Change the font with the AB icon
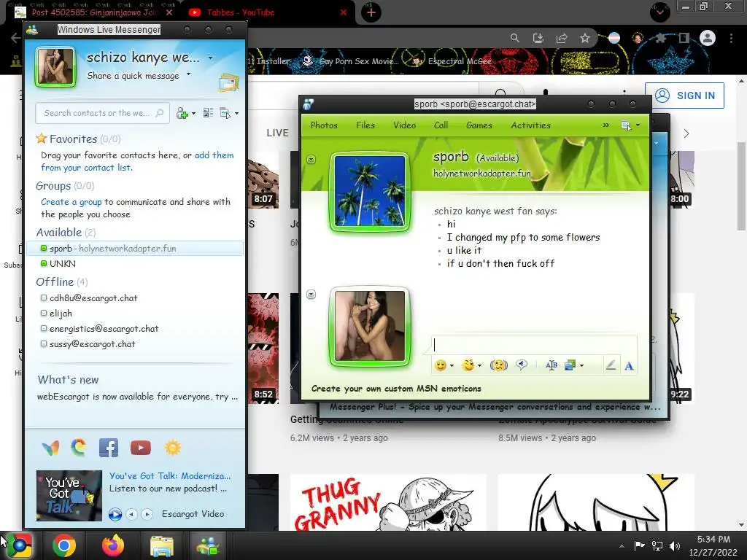Viewport: 747px width, 560px height. coord(551,365)
